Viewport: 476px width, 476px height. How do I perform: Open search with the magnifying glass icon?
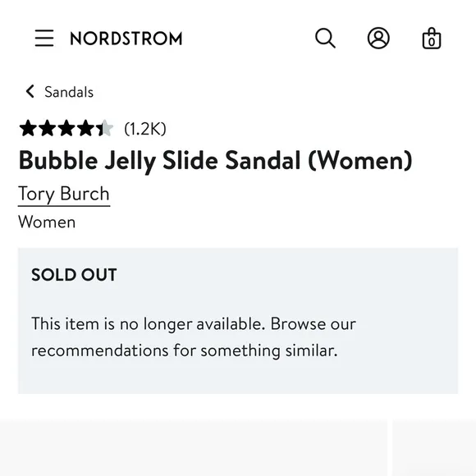pyautogui.click(x=325, y=39)
